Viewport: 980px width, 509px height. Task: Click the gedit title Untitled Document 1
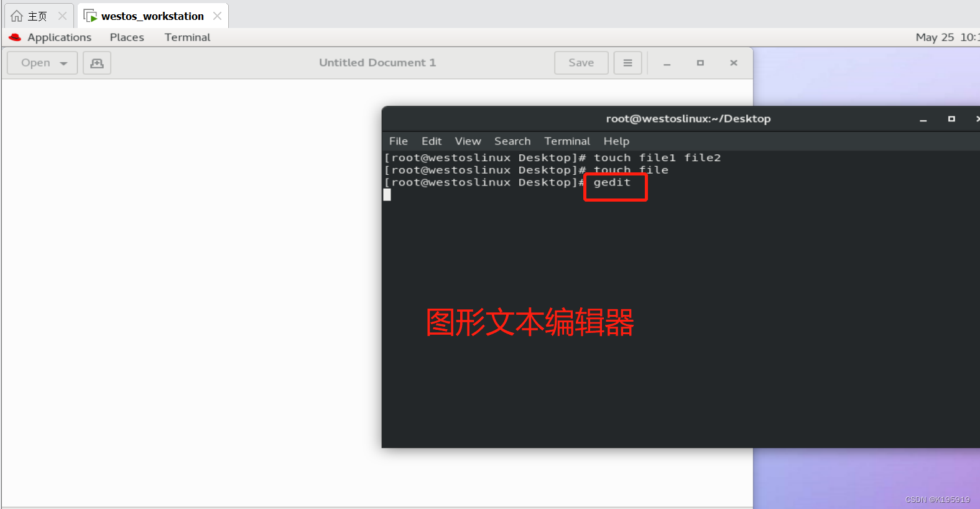(x=377, y=63)
